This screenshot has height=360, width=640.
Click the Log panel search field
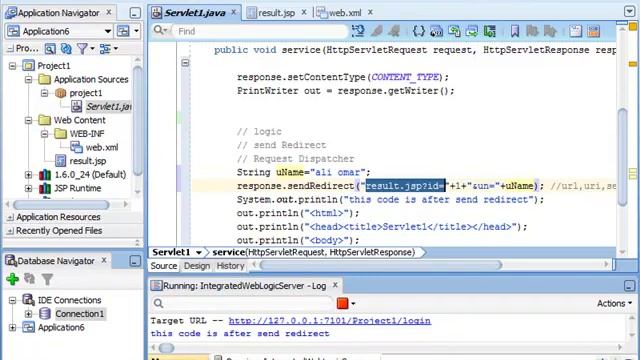point(249,303)
